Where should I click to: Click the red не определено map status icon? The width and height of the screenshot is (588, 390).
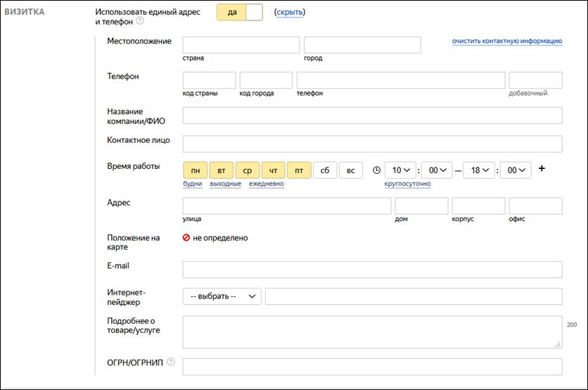(186, 238)
